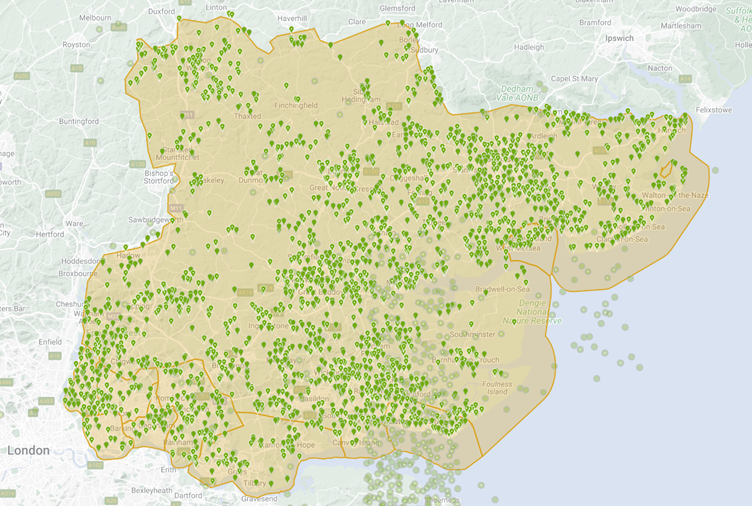Click the Ware town label
752x506 pixels.
click(74, 223)
